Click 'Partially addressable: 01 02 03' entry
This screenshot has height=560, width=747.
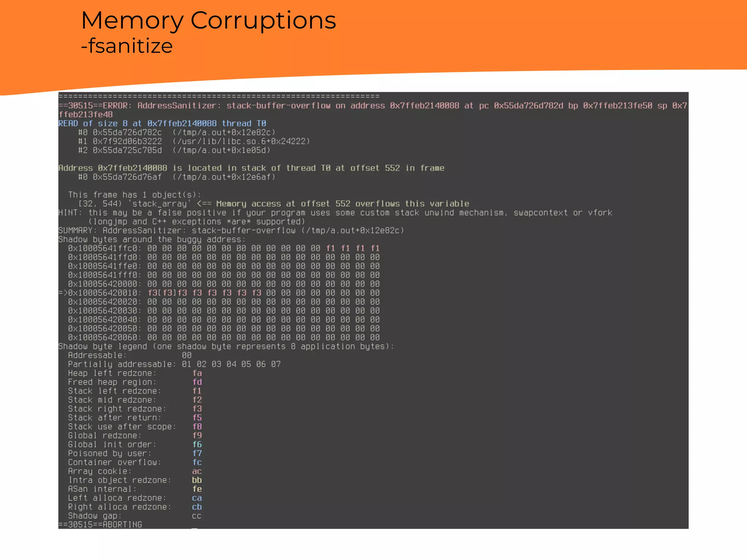click(174, 364)
